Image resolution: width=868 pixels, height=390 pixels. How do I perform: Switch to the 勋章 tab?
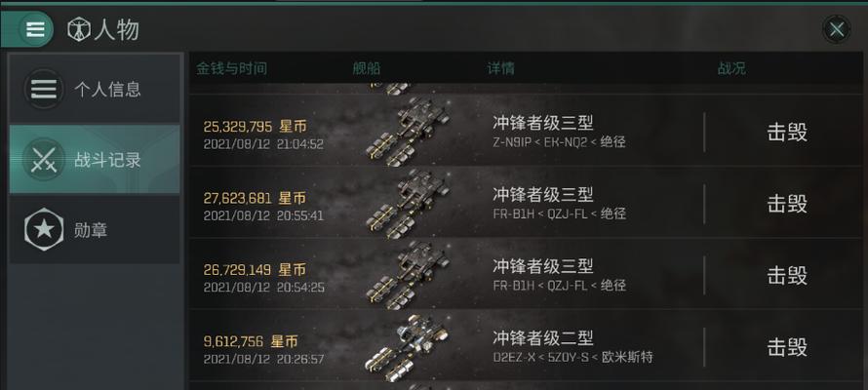click(95, 229)
